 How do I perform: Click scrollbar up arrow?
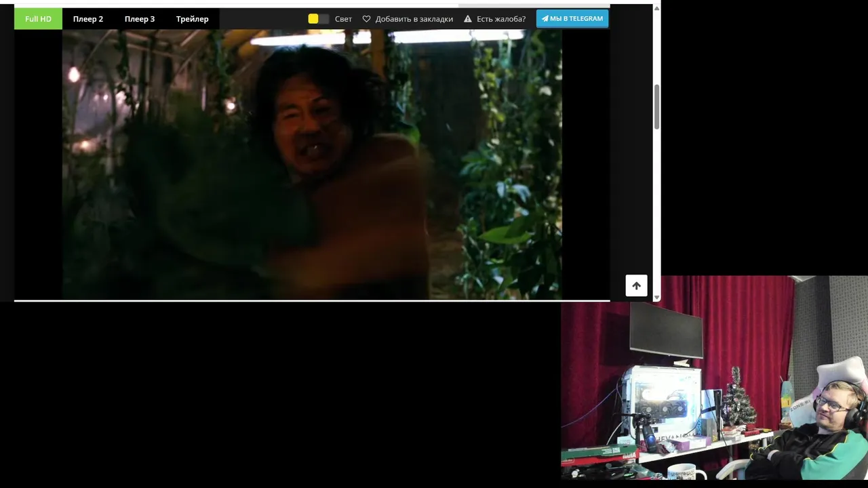(656, 8)
